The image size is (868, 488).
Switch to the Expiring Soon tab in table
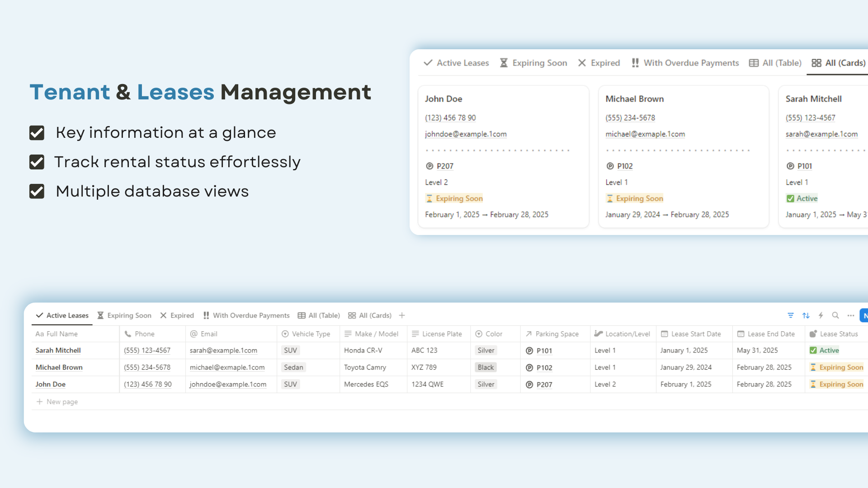point(124,315)
